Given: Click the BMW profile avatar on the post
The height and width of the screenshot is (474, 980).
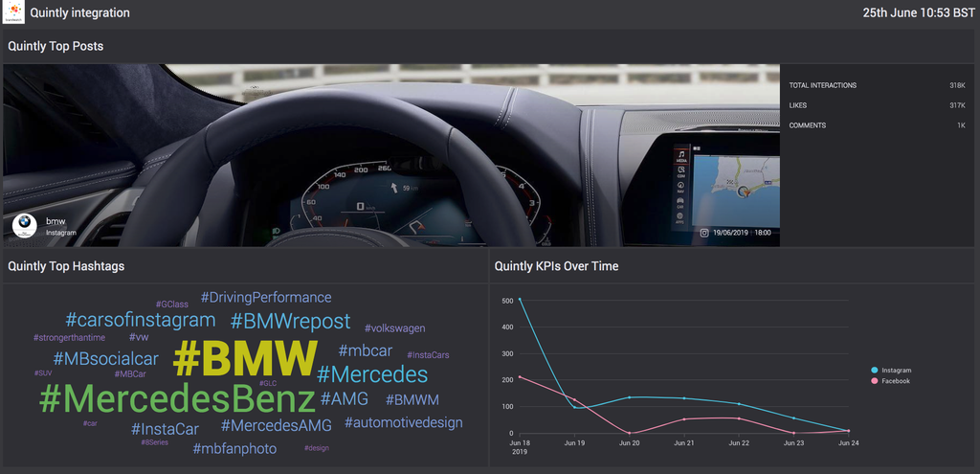Looking at the screenshot, I should pyautogui.click(x=25, y=225).
